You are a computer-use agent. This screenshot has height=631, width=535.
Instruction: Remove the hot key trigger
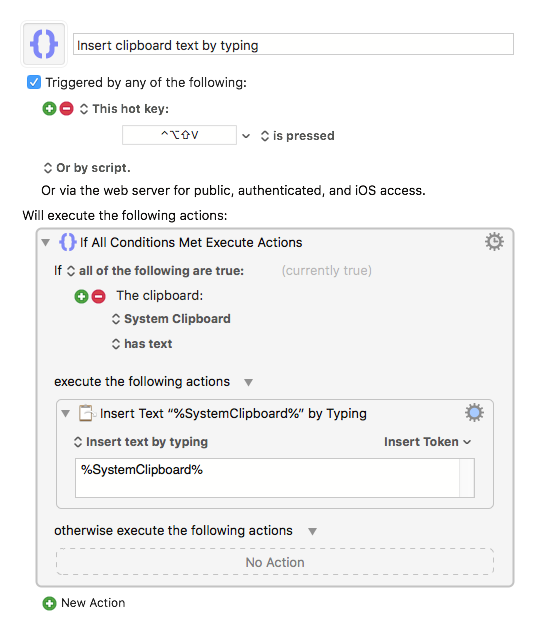click(x=66, y=109)
